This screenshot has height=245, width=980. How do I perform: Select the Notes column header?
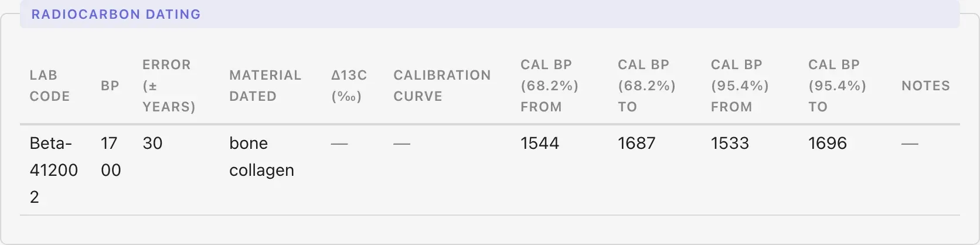click(x=925, y=86)
